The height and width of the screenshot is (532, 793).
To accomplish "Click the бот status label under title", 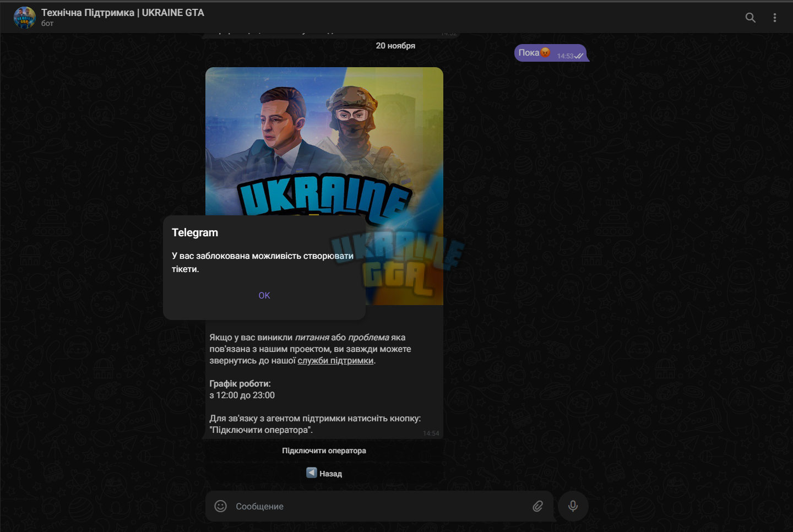I will point(47,24).
